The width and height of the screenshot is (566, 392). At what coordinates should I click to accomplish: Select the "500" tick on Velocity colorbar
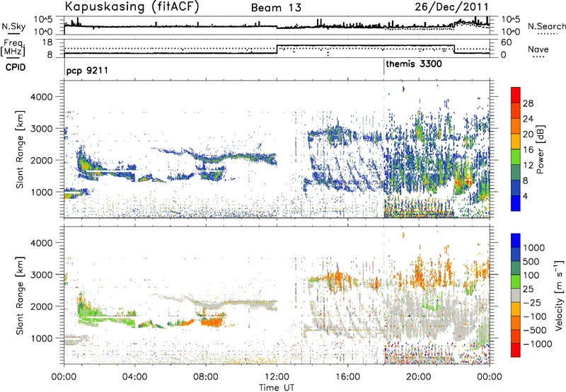(x=531, y=262)
